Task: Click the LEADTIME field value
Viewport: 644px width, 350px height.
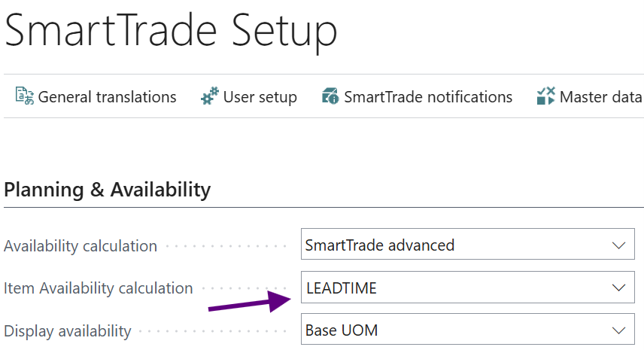Action: [x=342, y=288]
